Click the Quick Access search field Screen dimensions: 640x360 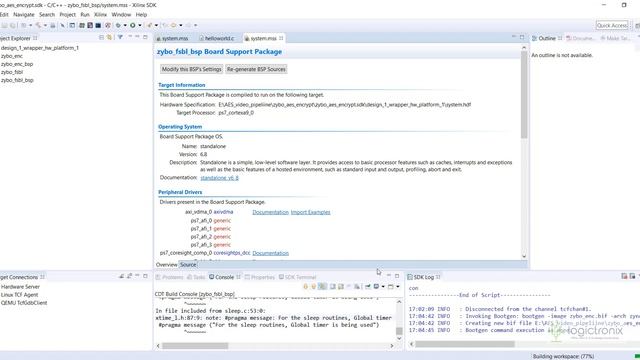[x=612, y=25]
